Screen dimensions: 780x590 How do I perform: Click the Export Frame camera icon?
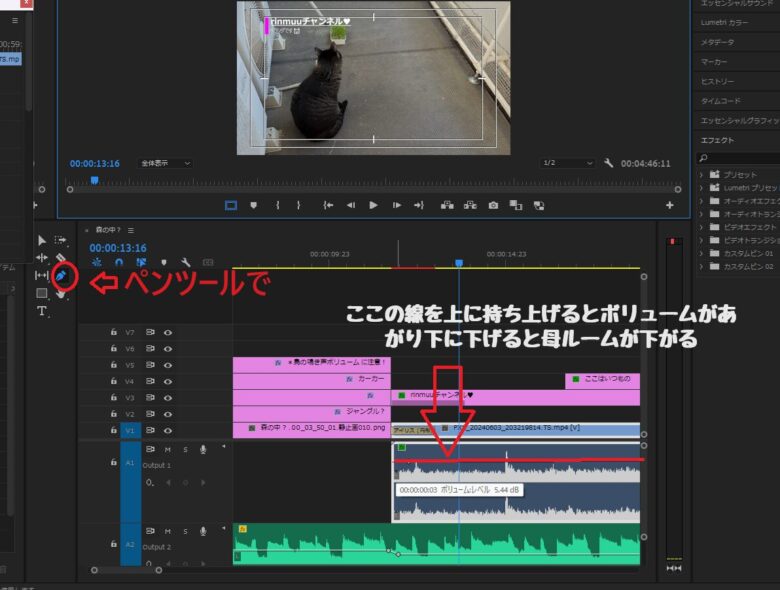tap(493, 205)
